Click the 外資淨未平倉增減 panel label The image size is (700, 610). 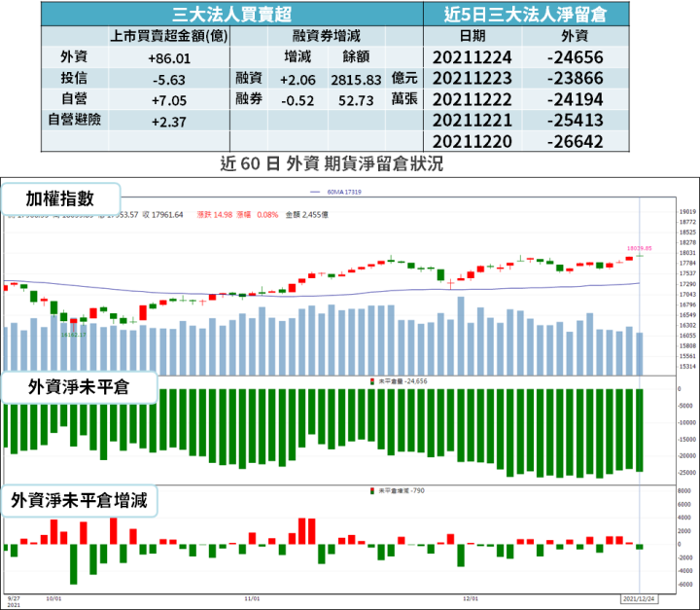tap(79, 500)
